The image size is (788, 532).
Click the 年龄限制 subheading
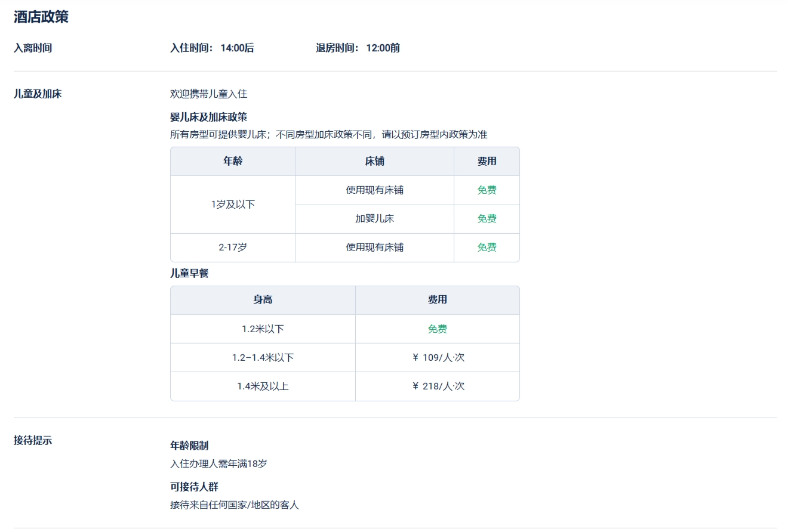189,446
